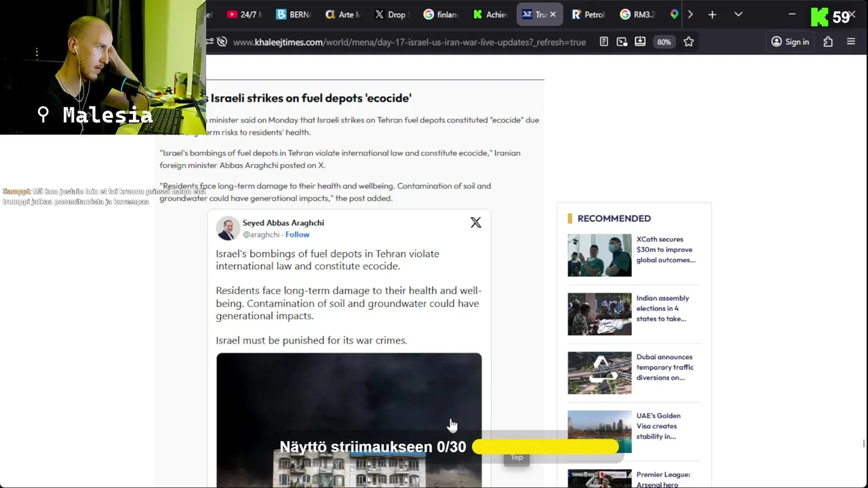The height and width of the screenshot is (488, 868).
Task: Click the Sign in button
Action: click(x=790, y=42)
